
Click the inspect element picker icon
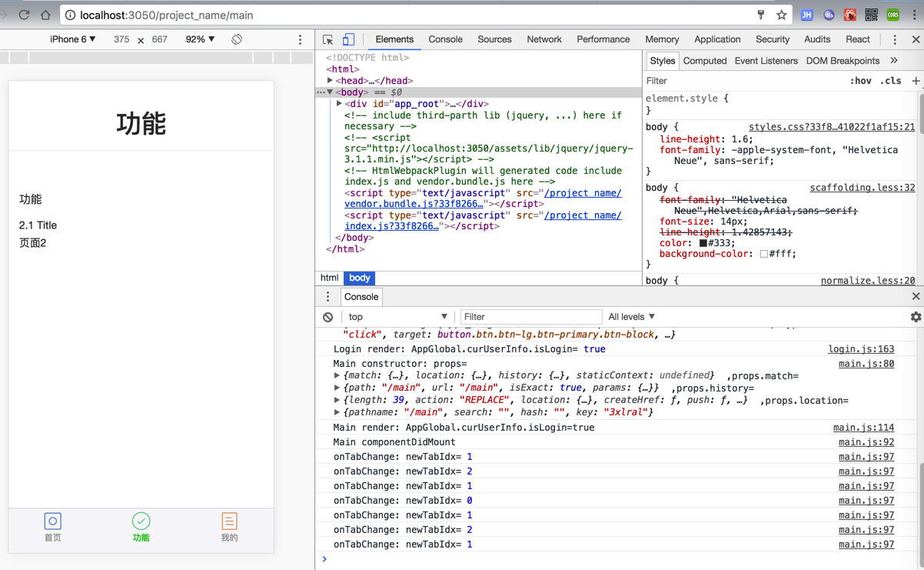click(x=328, y=40)
